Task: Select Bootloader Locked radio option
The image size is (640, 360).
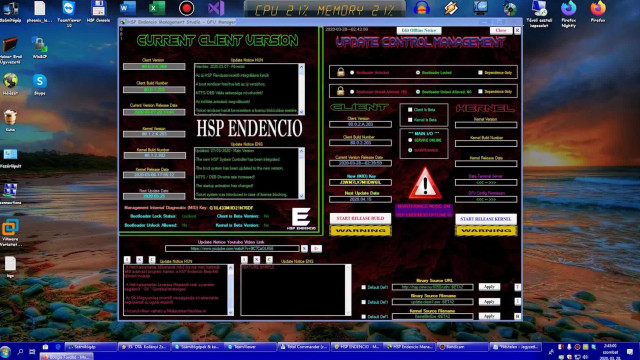Action: [418, 73]
